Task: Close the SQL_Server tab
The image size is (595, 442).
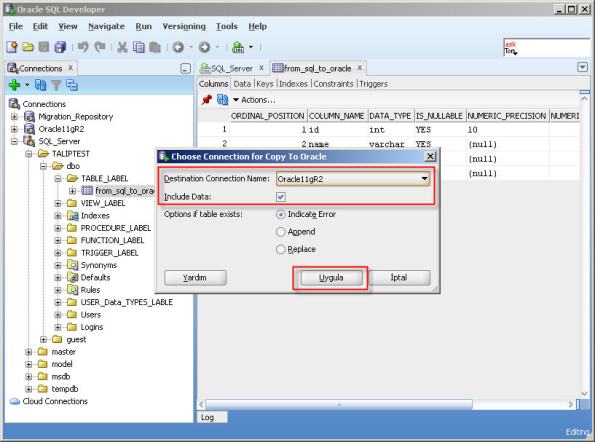Action: pos(261,68)
